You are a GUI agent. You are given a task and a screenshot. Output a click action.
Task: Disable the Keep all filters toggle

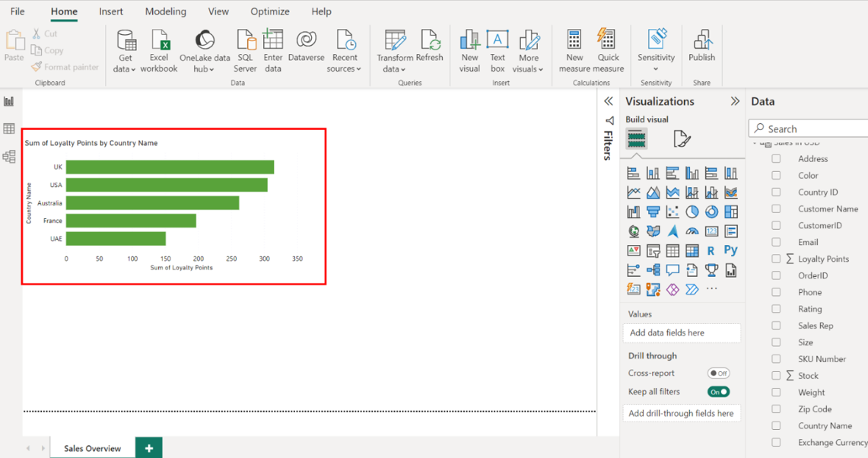pyautogui.click(x=718, y=392)
